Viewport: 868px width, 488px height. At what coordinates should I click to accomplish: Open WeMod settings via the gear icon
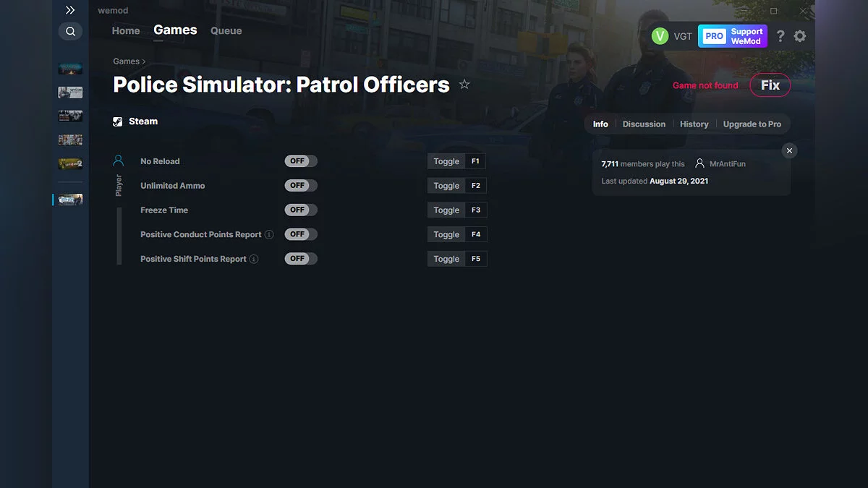tap(800, 35)
